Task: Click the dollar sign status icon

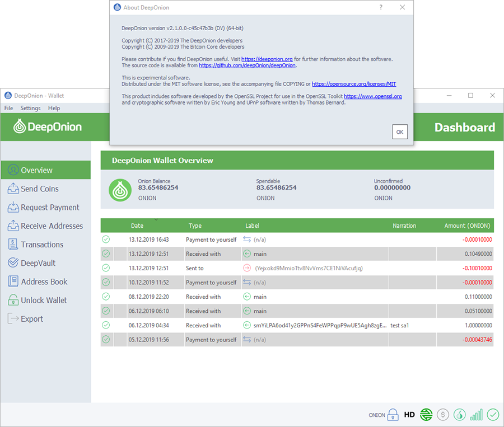Action: click(443, 415)
